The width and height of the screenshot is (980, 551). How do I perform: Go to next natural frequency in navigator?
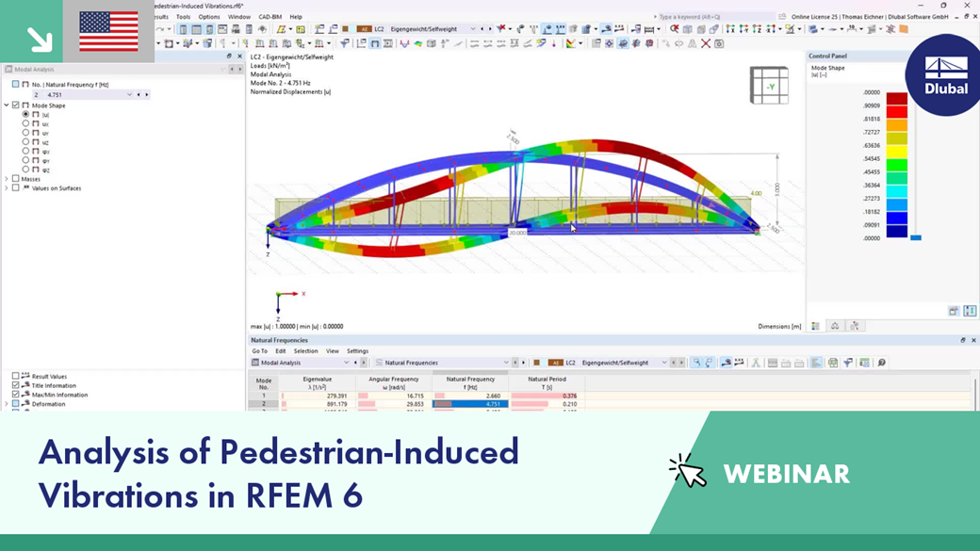click(147, 95)
